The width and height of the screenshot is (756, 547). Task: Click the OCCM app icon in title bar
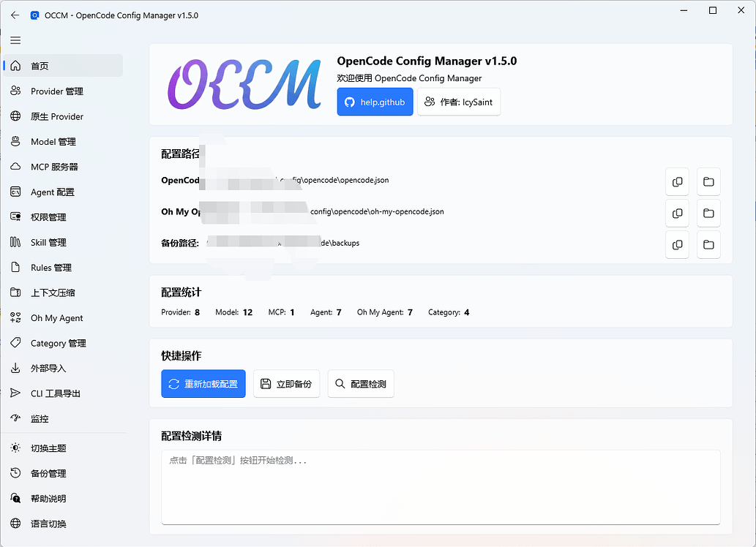pos(34,15)
